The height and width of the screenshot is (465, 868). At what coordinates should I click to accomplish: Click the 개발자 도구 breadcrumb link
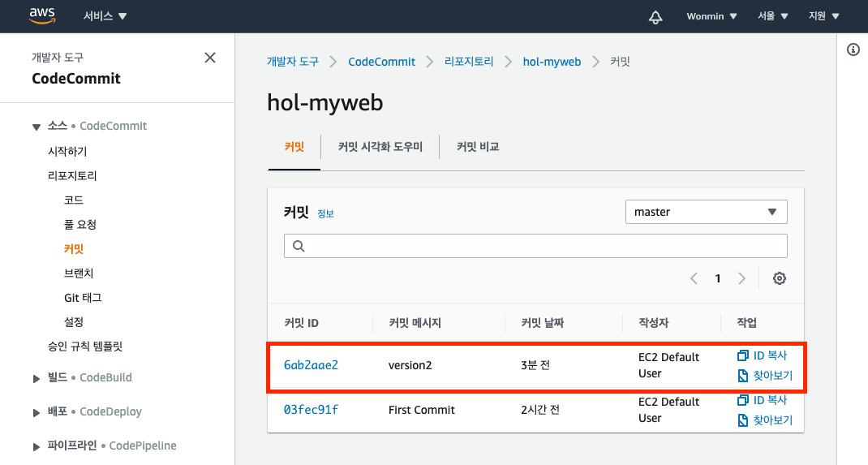(293, 62)
